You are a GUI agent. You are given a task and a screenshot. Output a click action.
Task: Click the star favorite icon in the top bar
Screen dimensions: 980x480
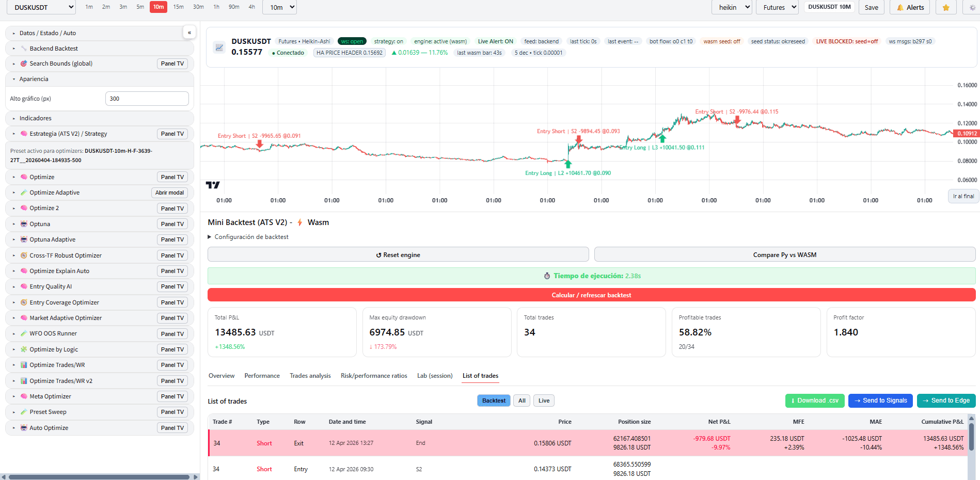(x=946, y=7)
